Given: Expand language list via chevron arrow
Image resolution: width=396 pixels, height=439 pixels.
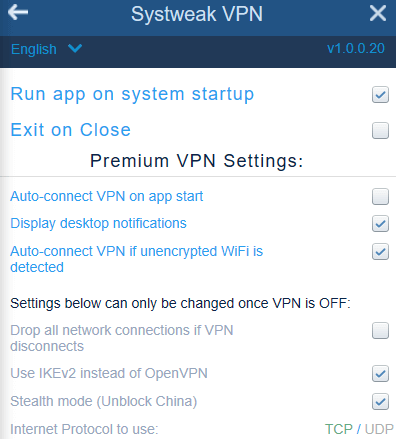Looking at the screenshot, I should (75, 49).
